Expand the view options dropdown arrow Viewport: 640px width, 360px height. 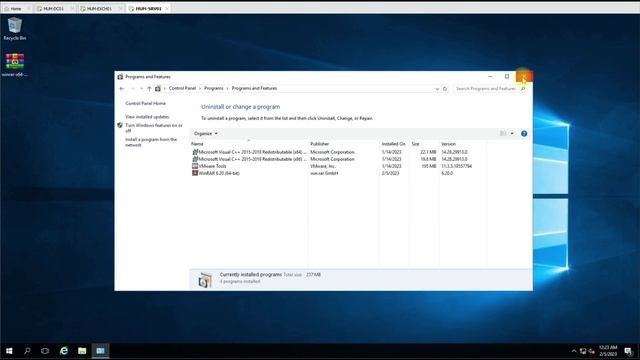click(x=512, y=133)
